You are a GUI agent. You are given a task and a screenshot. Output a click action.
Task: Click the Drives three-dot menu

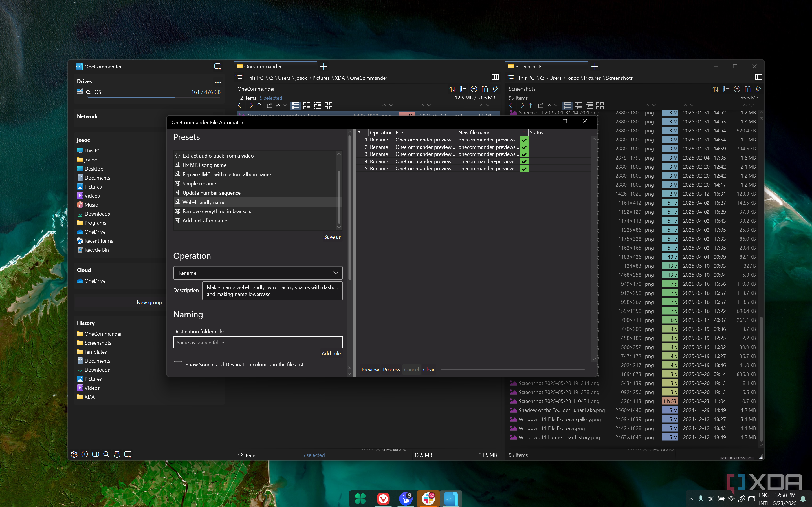[x=218, y=82]
